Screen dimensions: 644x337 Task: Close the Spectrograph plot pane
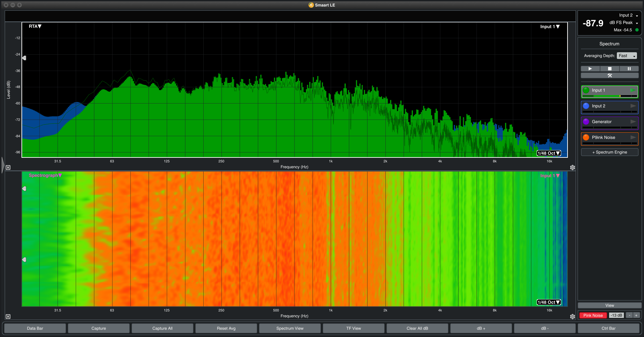coord(8,317)
